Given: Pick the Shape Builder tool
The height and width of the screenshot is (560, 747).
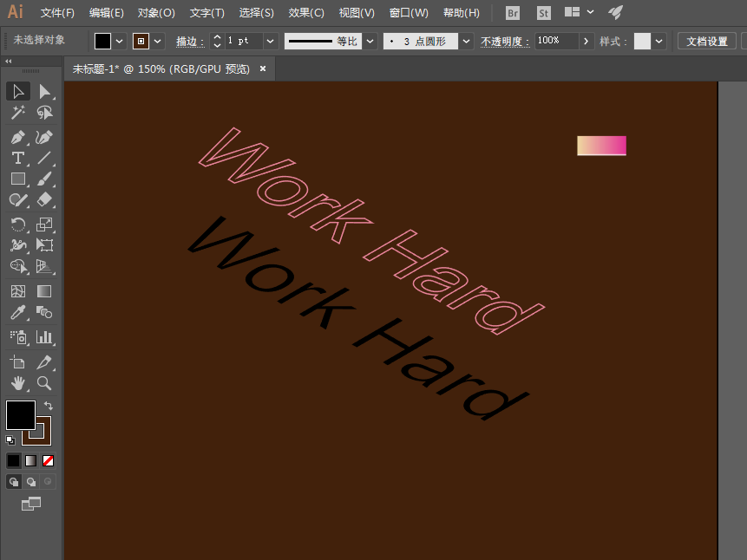Looking at the screenshot, I should (18, 266).
